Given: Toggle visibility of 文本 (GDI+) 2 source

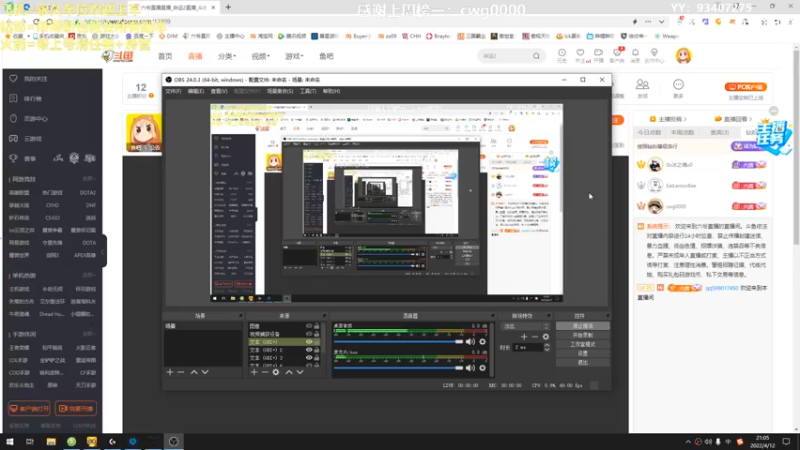Looking at the screenshot, I should tap(309, 350).
